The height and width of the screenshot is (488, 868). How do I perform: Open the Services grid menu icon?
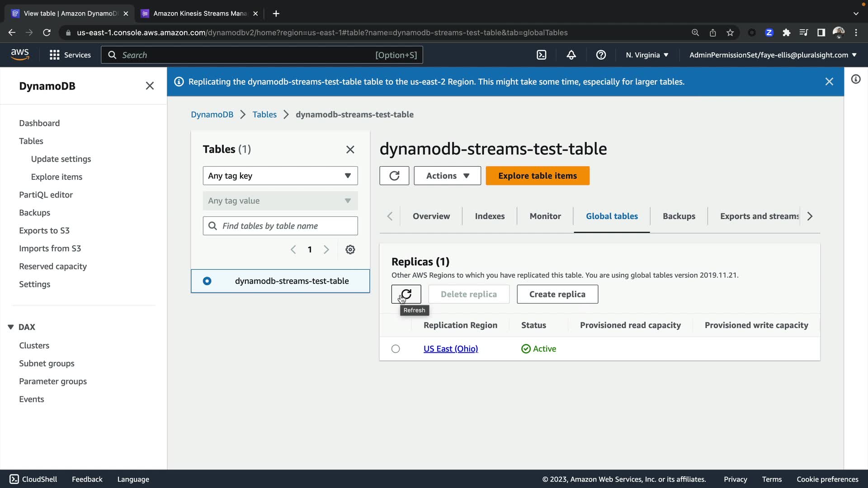[x=55, y=55]
